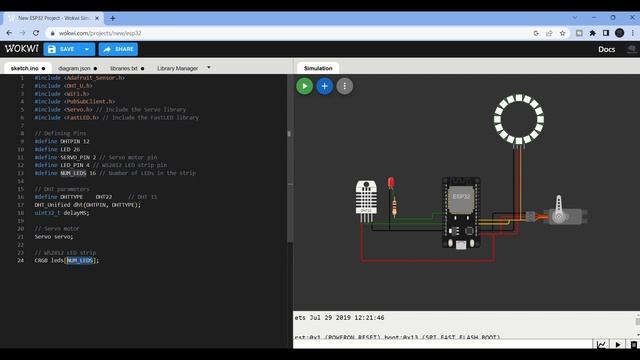Viewport: 640px width, 360px height.
Task: Select the red LED component
Action: (x=391, y=183)
